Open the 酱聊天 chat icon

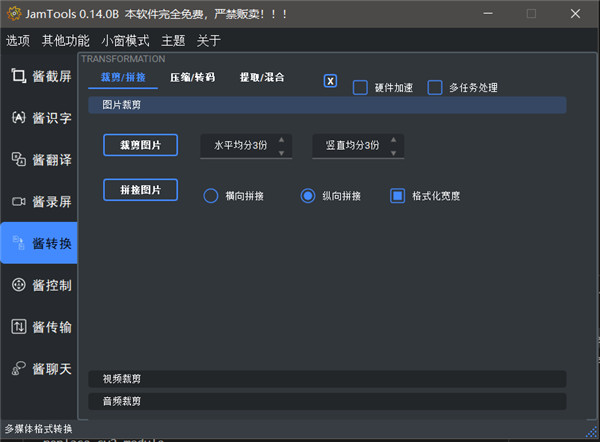point(18,369)
